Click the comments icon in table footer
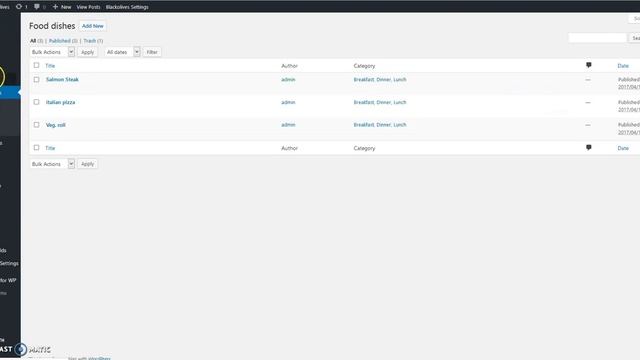Screen dimensions: 640x360 point(589,148)
